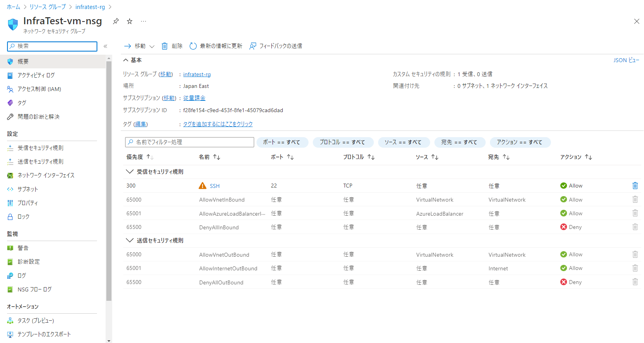Click タグを追加するにはここをクリック

(218, 124)
